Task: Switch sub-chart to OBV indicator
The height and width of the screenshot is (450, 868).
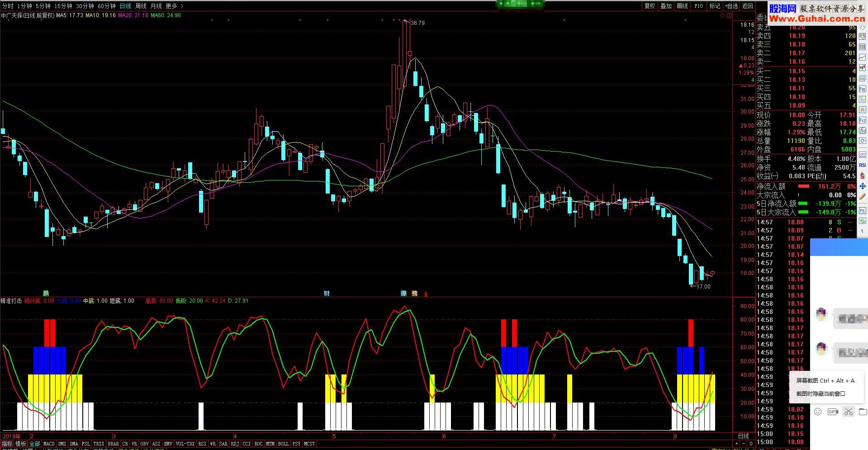Action: (x=145, y=444)
